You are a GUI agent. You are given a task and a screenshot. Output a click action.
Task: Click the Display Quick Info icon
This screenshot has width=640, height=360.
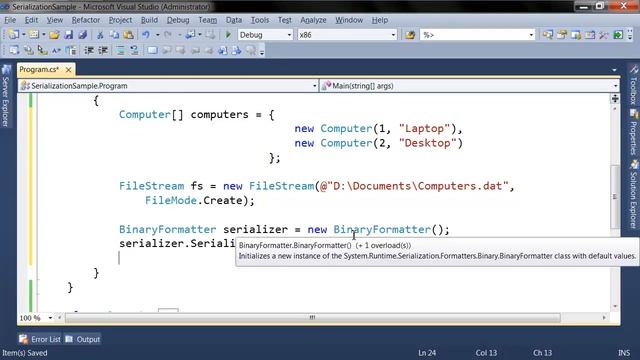click(42, 51)
